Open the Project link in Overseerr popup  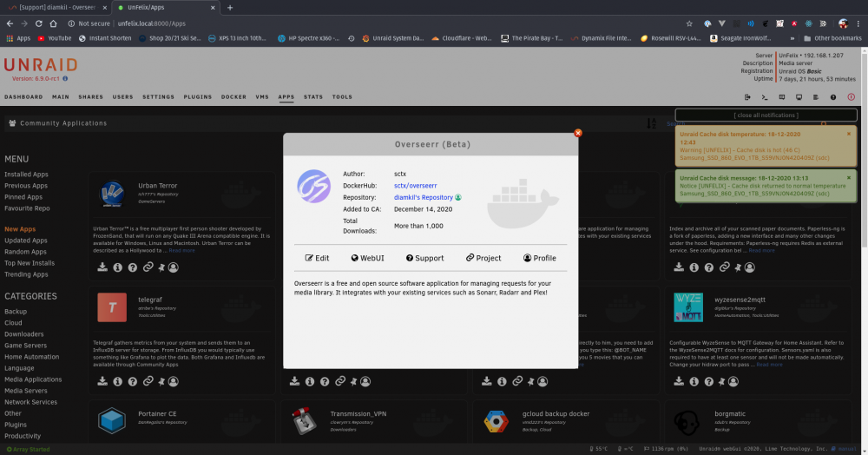click(483, 258)
